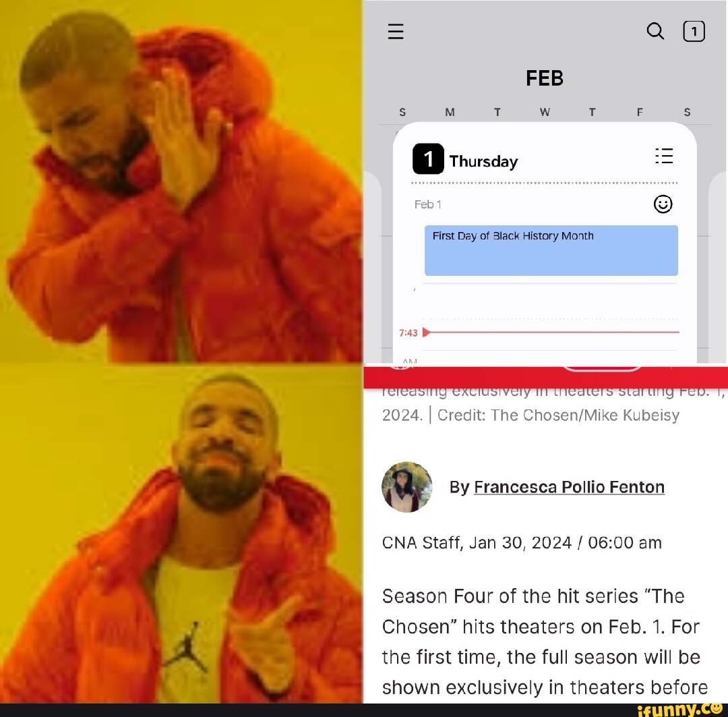728x717 pixels.
Task: Select the M weekday column header
Action: click(450, 112)
